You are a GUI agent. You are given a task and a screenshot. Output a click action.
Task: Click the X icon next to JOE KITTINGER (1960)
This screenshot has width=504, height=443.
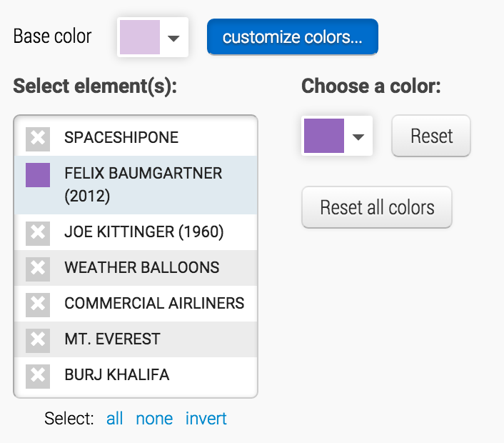pos(38,233)
